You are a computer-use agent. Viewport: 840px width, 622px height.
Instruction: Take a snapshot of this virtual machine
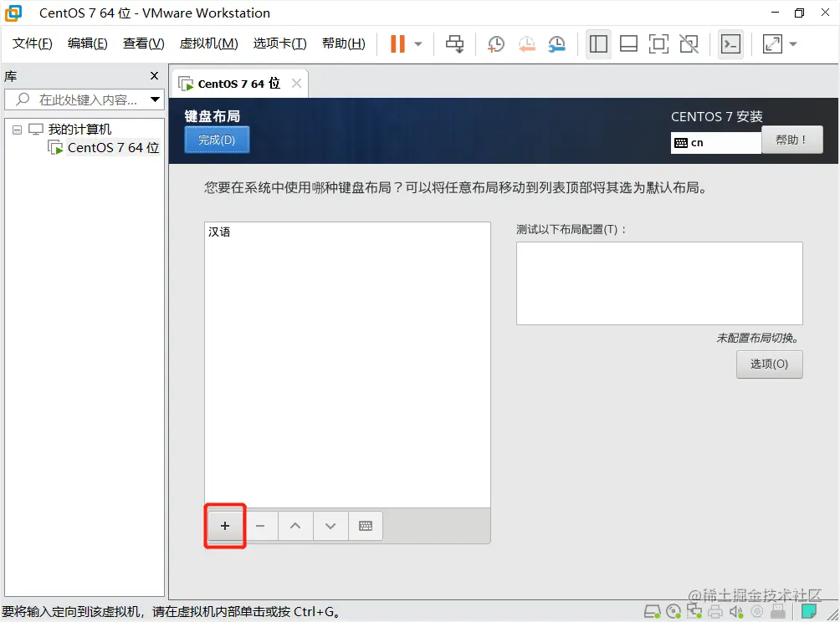pyautogui.click(x=496, y=44)
